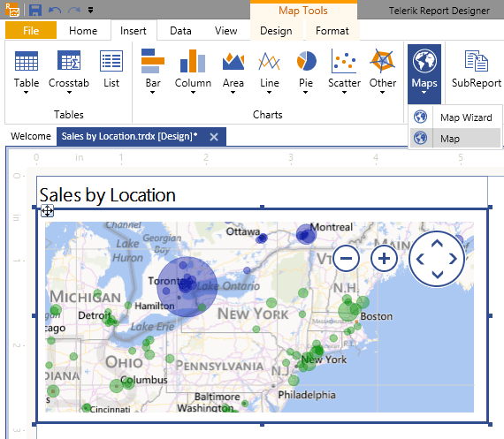Image resolution: width=504 pixels, height=439 pixels.
Task: Pan the map right with navigation arrow
Action: pos(454,259)
